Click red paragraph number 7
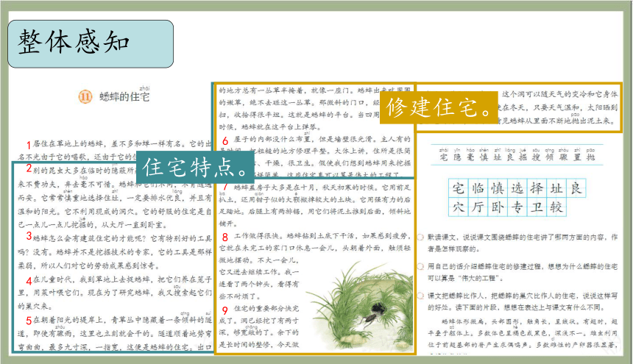The width and height of the screenshot is (633, 364). click(x=225, y=187)
